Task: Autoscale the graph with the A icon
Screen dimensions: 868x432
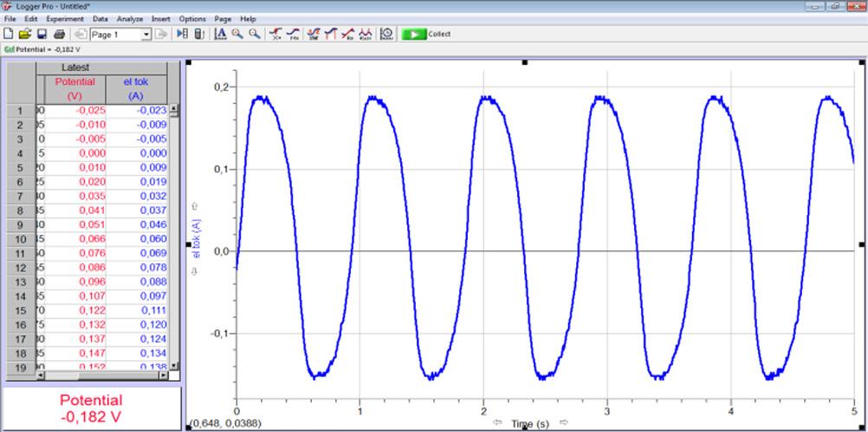Action: [x=220, y=34]
